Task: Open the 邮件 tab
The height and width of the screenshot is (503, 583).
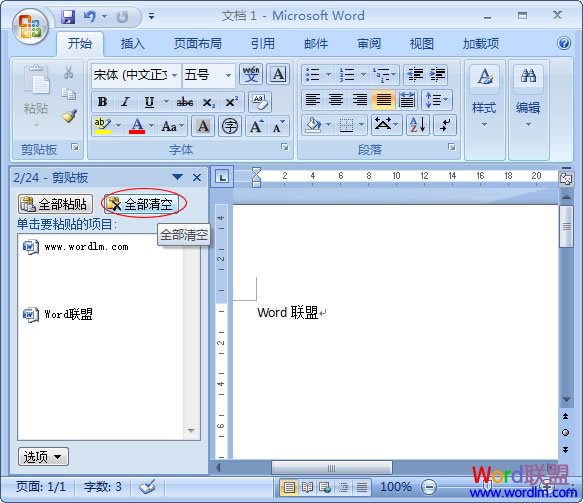Action: pyautogui.click(x=316, y=44)
